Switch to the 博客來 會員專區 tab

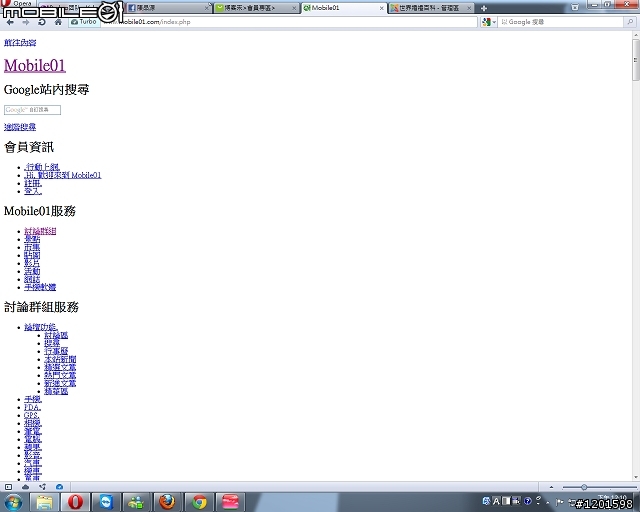255,8
